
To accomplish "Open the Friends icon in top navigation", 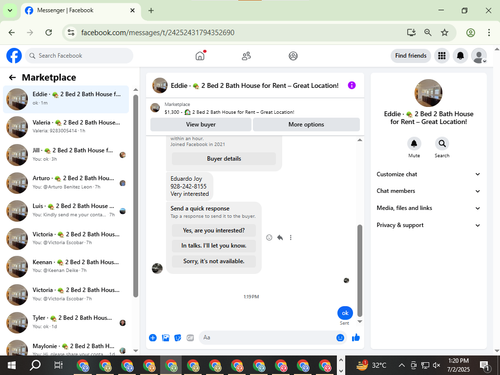I will click(246, 56).
